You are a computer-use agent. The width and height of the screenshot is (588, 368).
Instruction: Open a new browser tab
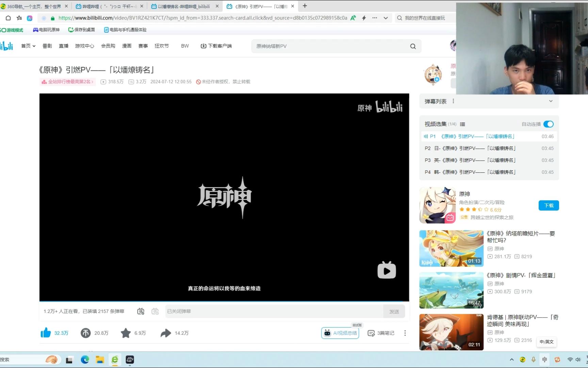coord(305,6)
